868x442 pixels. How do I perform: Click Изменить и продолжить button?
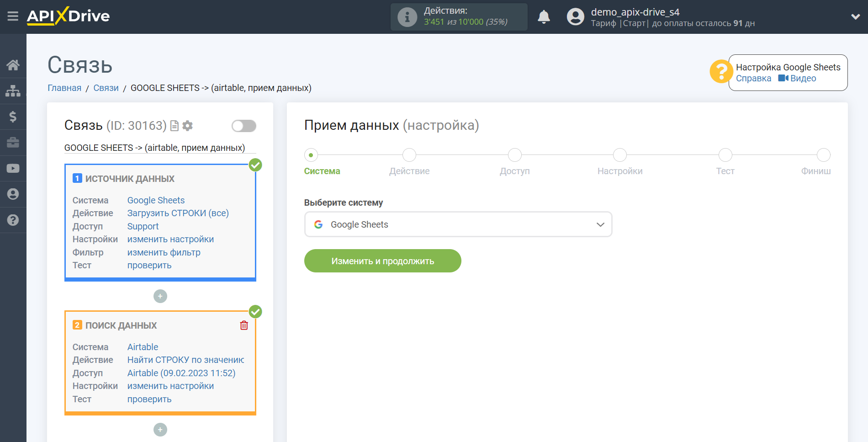coord(383,261)
